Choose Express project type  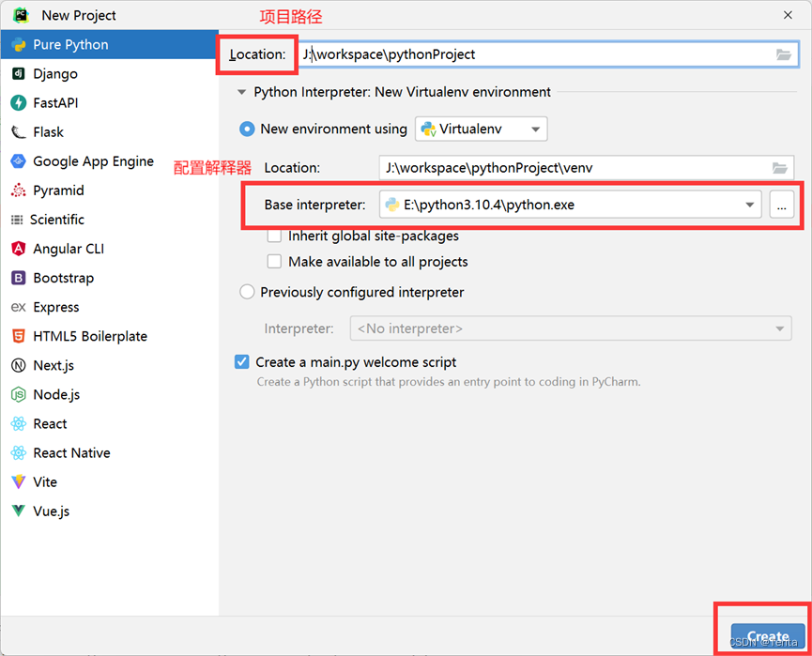pos(109,307)
